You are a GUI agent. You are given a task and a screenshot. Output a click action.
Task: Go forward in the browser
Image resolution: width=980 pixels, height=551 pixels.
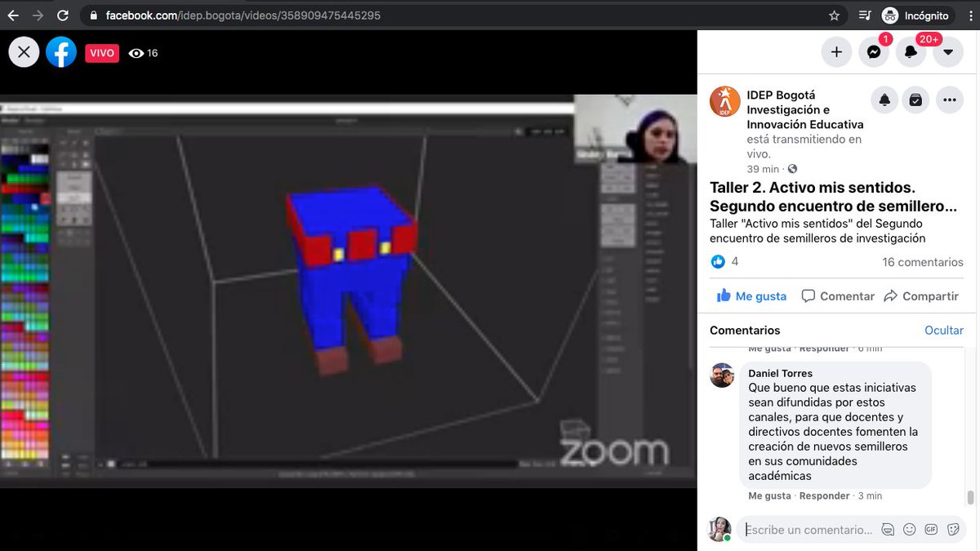click(38, 16)
